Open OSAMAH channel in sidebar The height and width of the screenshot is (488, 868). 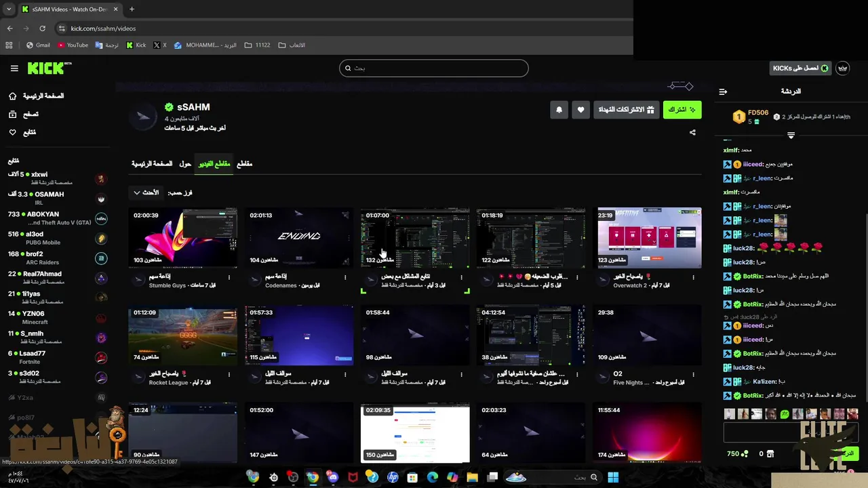[x=57, y=198]
